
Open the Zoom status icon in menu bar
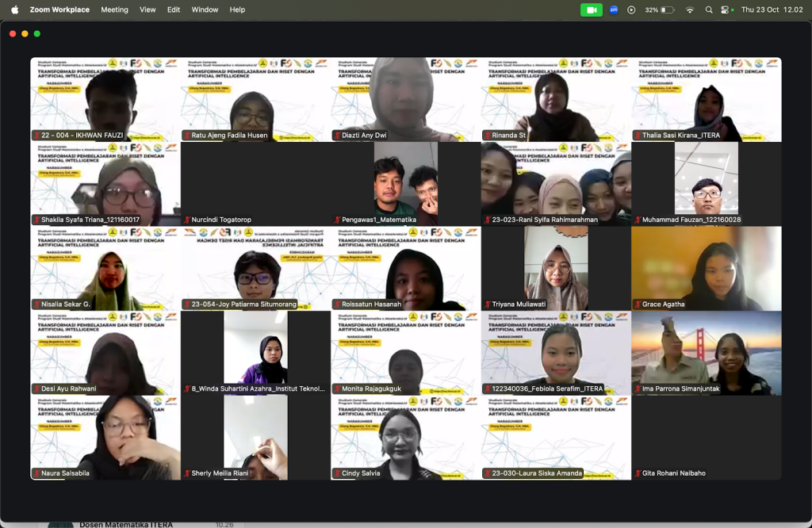[x=613, y=10]
